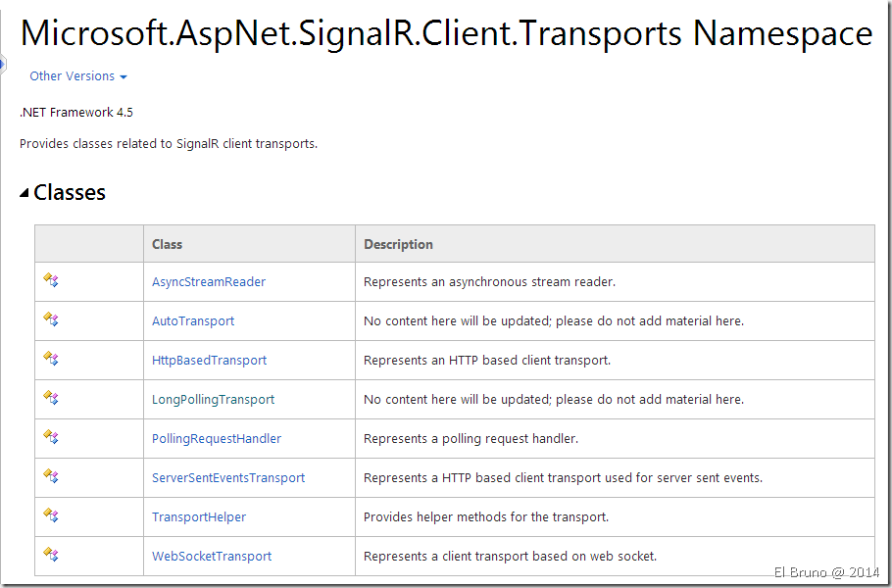
Task: Click the class icon beside PollingRequestHandler
Action: [x=51, y=437]
